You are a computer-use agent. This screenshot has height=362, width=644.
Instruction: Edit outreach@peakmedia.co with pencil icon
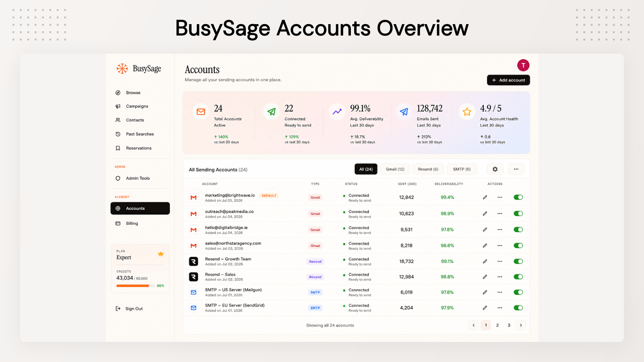click(485, 214)
